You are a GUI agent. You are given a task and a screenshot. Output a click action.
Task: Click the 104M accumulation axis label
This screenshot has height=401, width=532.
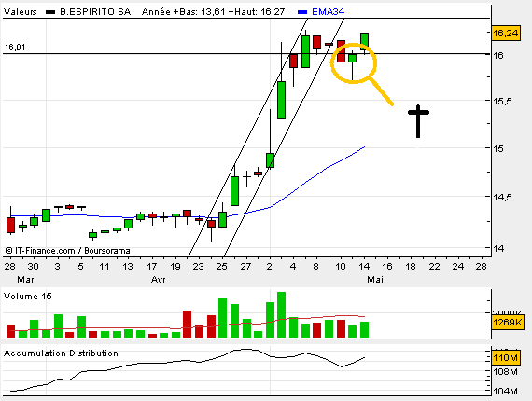505,391
